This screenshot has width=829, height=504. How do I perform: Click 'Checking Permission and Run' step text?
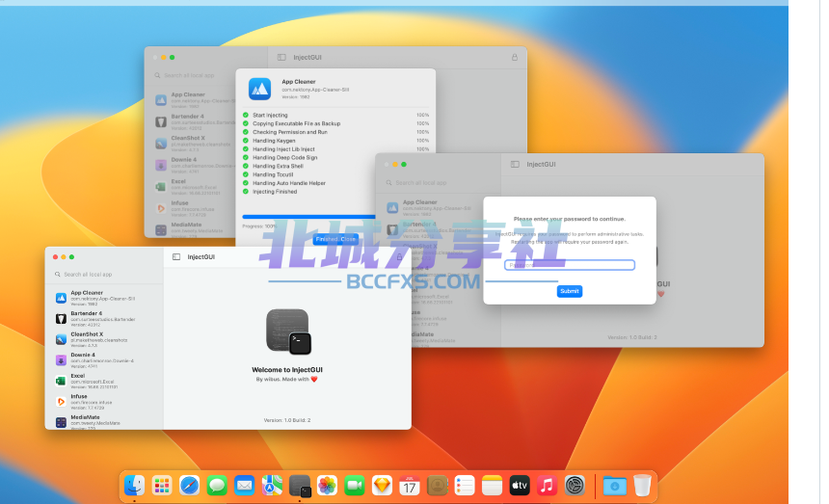pos(290,132)
